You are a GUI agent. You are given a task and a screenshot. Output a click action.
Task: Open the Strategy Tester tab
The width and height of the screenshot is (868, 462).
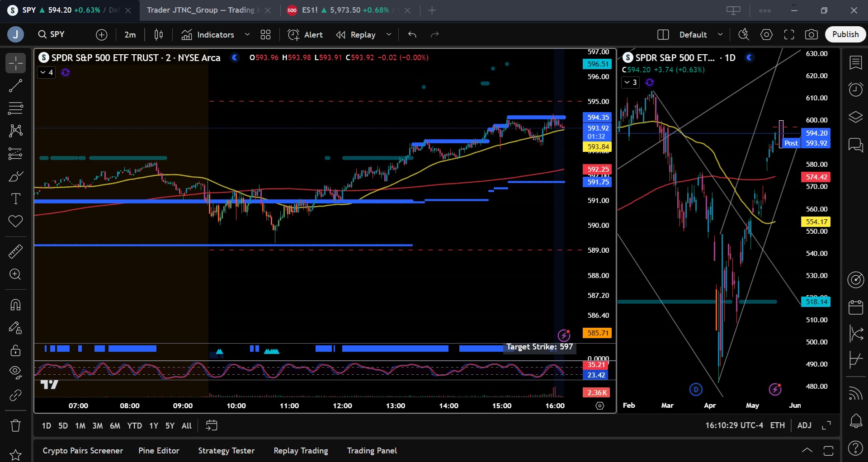click(226, 451)
